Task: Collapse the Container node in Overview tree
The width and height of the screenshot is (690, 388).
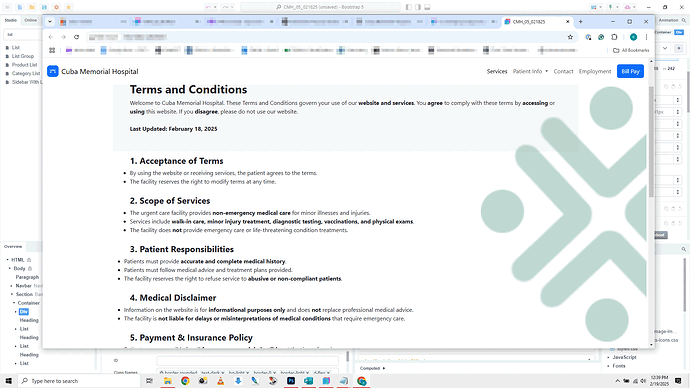Action: (14, 303)
